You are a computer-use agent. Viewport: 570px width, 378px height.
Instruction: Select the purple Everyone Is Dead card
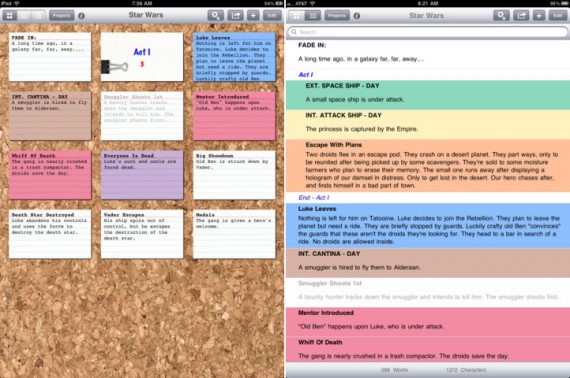click(142, 175)
